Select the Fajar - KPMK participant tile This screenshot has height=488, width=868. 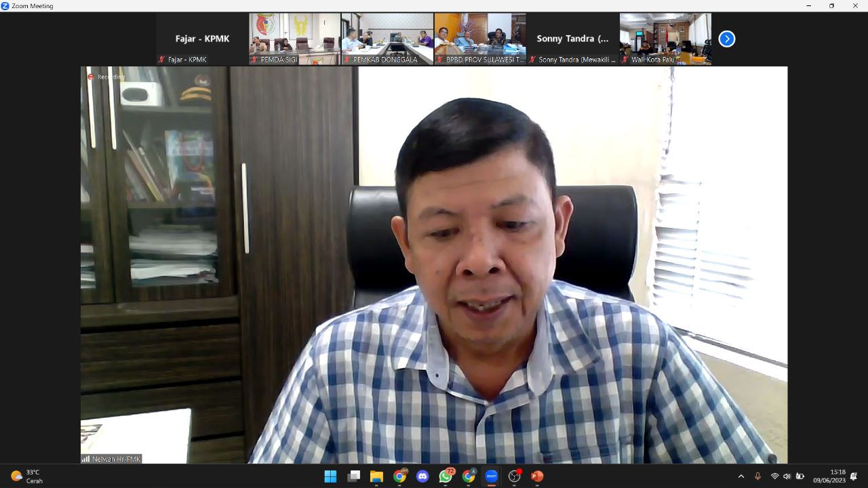coord(202,39)
